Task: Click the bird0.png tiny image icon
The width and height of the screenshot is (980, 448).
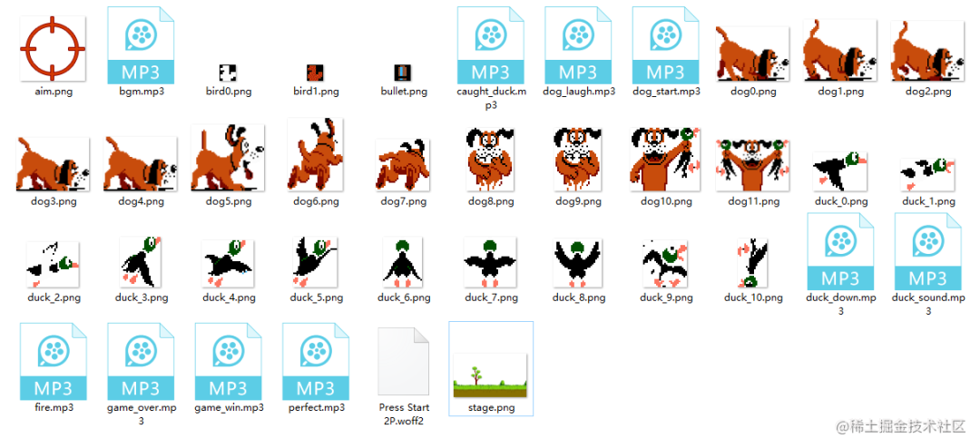Action: pyautogui.click(x=228, y=72)
